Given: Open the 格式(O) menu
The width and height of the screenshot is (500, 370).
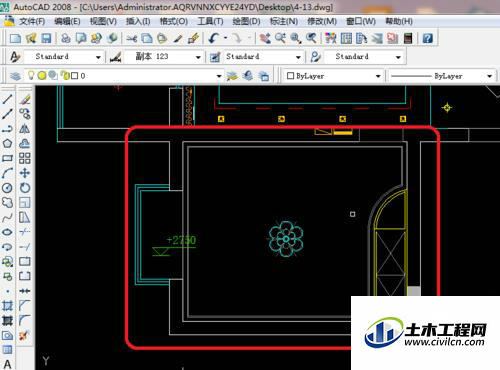Looking at the screenshot, I should [x=174, y=22].
